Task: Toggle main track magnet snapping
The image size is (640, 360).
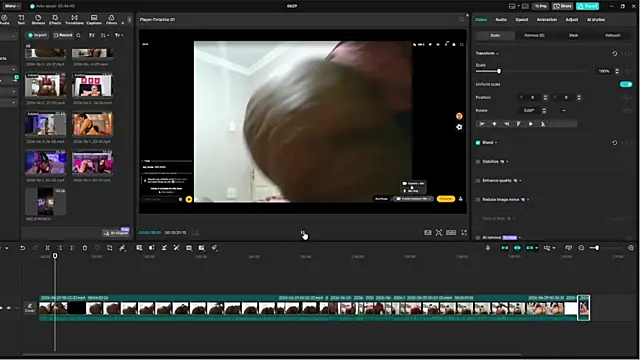Action: [505, 248]
